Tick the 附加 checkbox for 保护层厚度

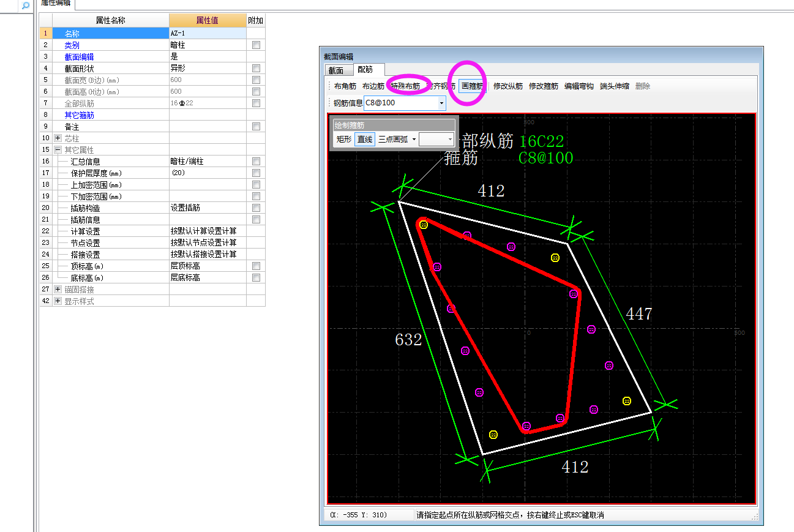click(x=256, y=173)
